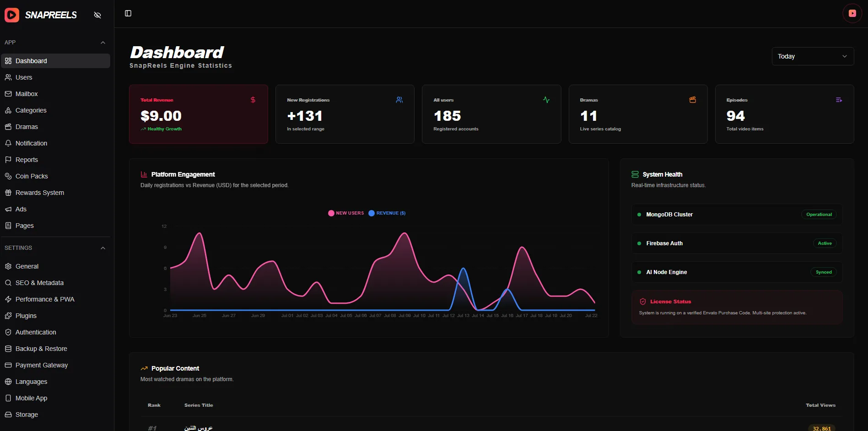
Task: Select the MongoDB Cluster status row
Action: tap(737, 215)
